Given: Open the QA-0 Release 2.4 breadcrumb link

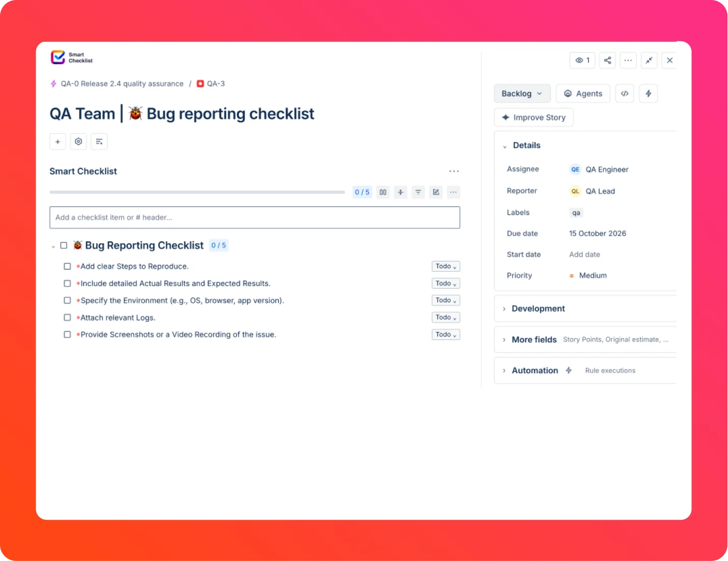Looking at the screenshot, I should tap(122, 84).
